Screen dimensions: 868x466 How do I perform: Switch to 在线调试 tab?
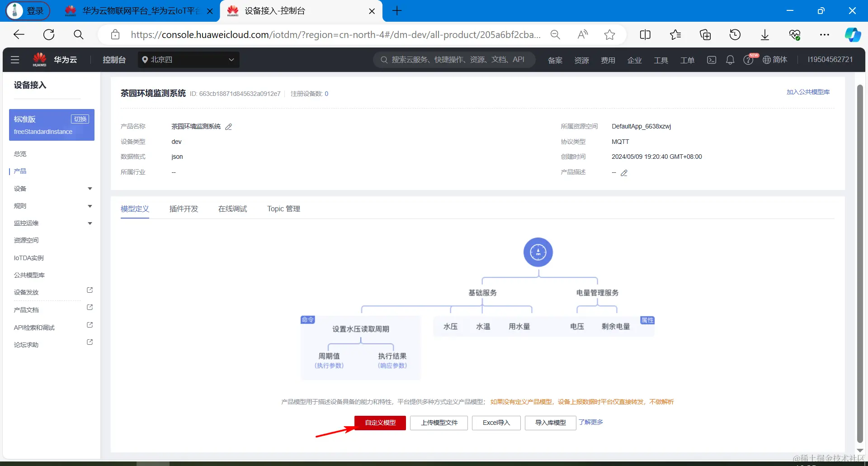(232, 209)
